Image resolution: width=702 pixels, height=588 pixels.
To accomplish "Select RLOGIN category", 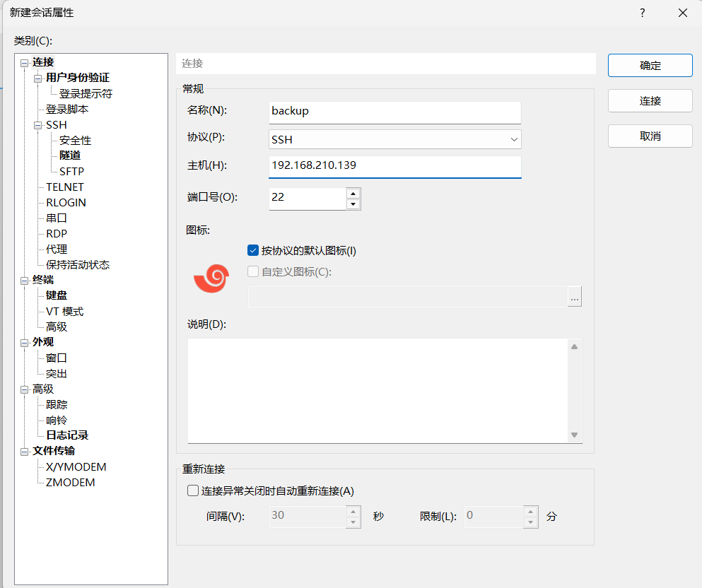I will coord(66,202).
